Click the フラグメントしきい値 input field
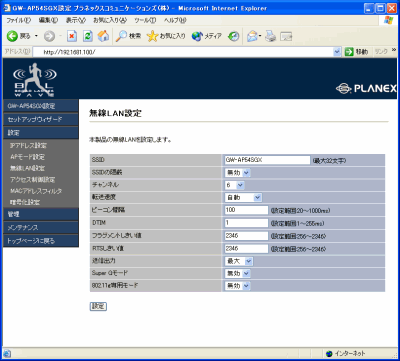This screenshot has width=400, height=361. pyautogui.click(x=246, y=236)
